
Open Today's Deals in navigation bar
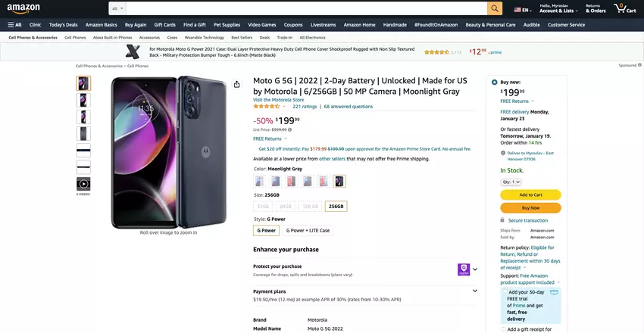[63, 24]
